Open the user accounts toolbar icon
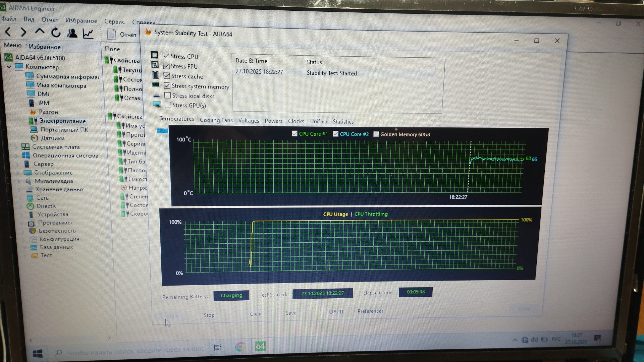 point(72,33)
